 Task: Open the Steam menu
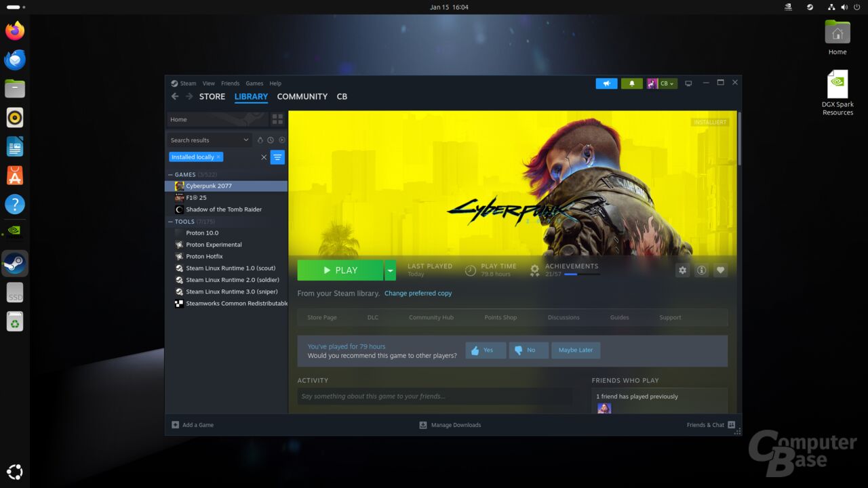(x=184, y=83)
